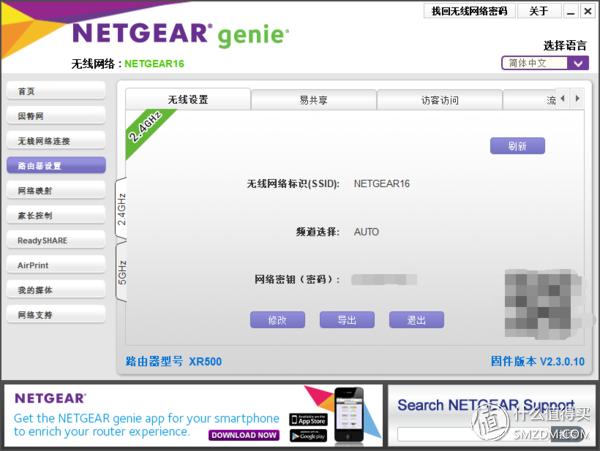Open 网络支持 network support

tap(56, 315)
